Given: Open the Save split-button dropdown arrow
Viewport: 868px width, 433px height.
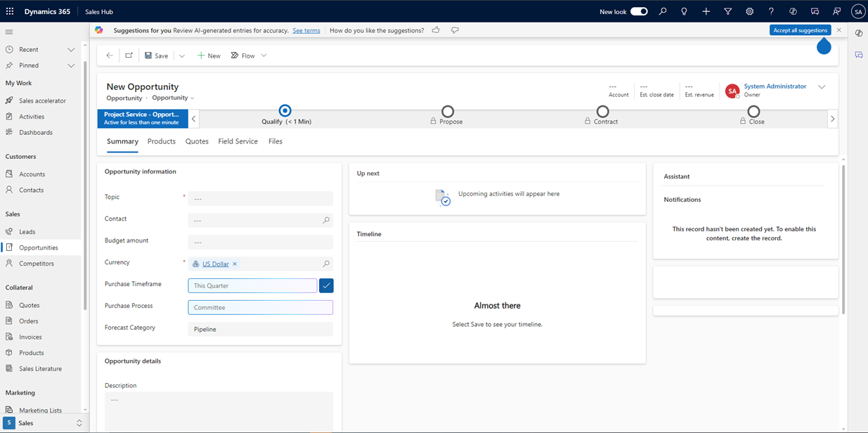Looking at the screenshot, I should [x=181, y=55].
